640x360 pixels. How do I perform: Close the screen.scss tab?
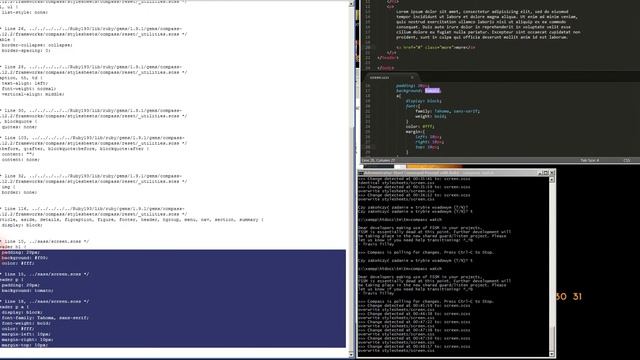click(412, 77)
